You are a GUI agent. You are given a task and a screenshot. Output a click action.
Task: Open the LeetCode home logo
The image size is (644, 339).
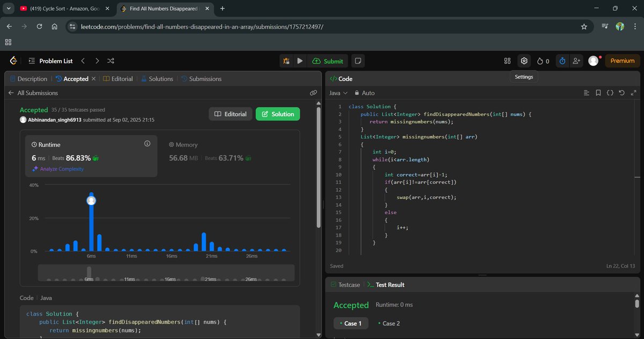[13, 61]
